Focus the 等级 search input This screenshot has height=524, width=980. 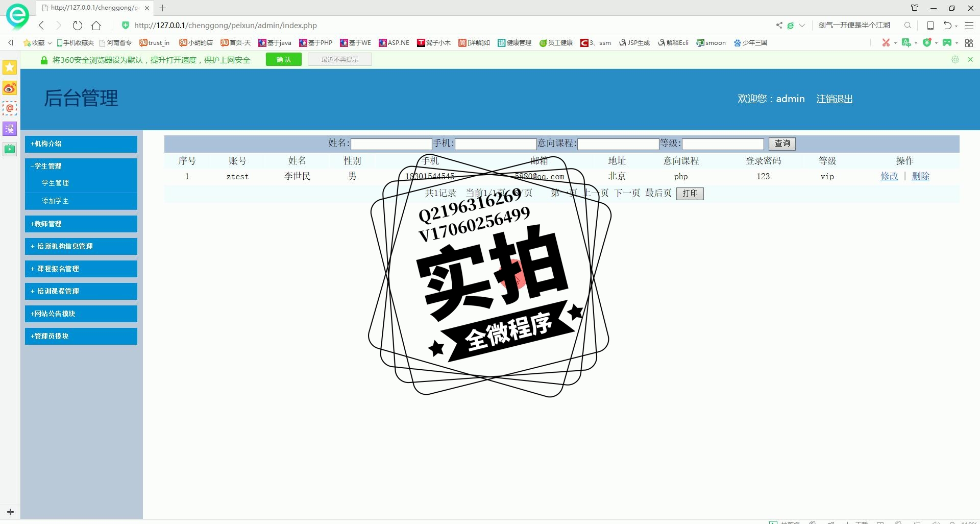tap(723, 144)
